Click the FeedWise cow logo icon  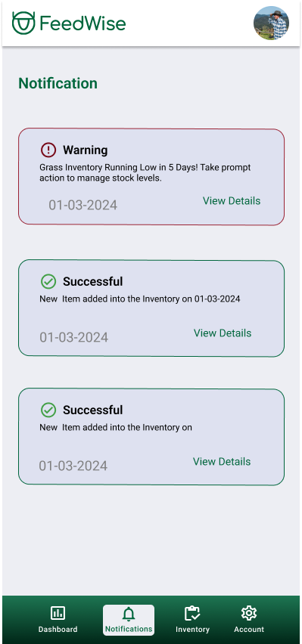coord(23,23)
